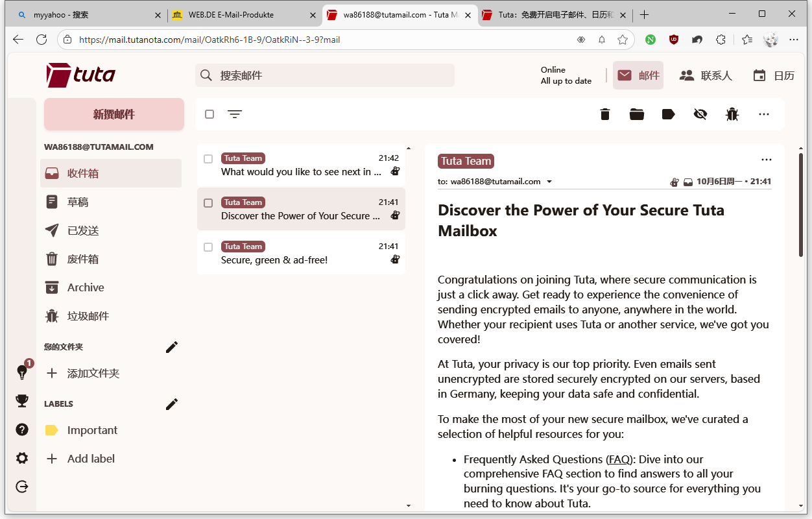Check the "Secure, green & ad-free!" email checkbox
The width and height of the screenshot is (812, 519).
tap(208, 247)
